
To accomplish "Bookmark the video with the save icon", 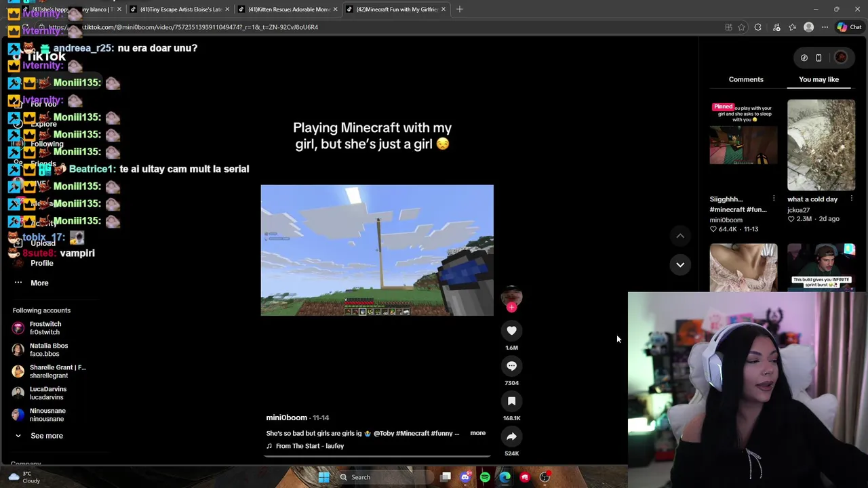I will [x=511, y=401].
